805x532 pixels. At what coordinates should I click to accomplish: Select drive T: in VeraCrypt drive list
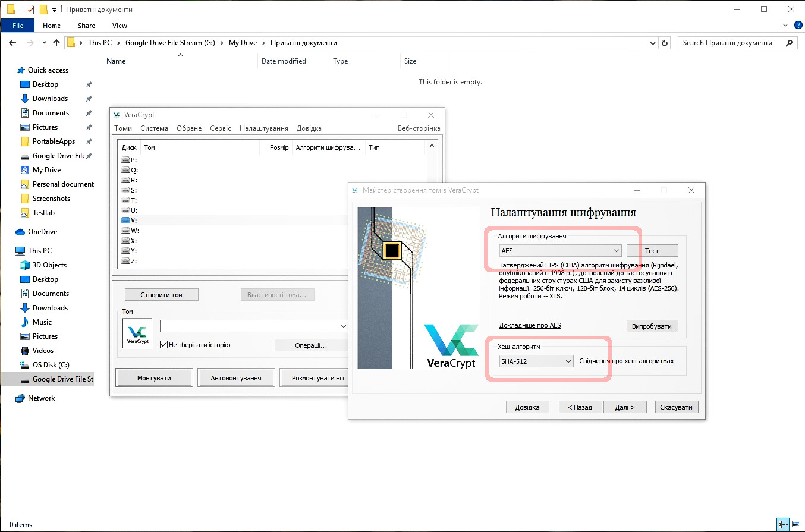129,200
